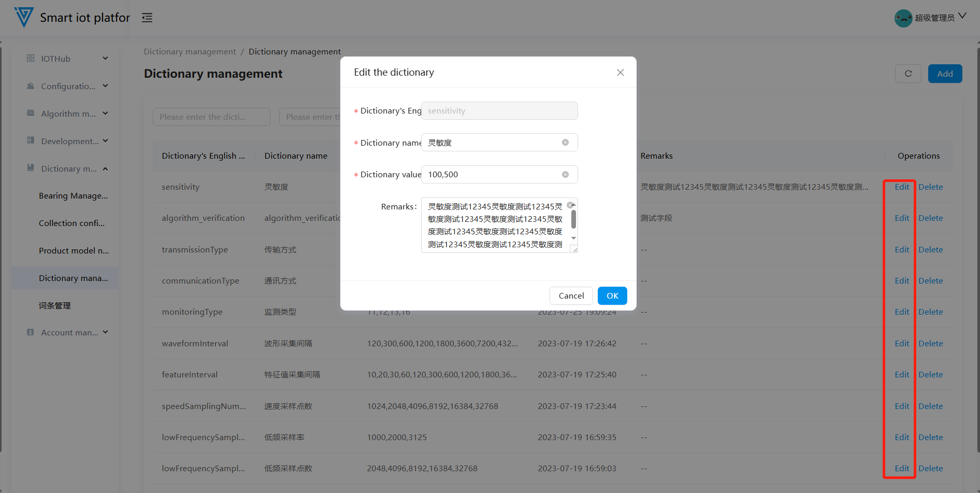Screen dimensions: 980x493
Task: Delete the communicationType row
Action: pos(931,281)
